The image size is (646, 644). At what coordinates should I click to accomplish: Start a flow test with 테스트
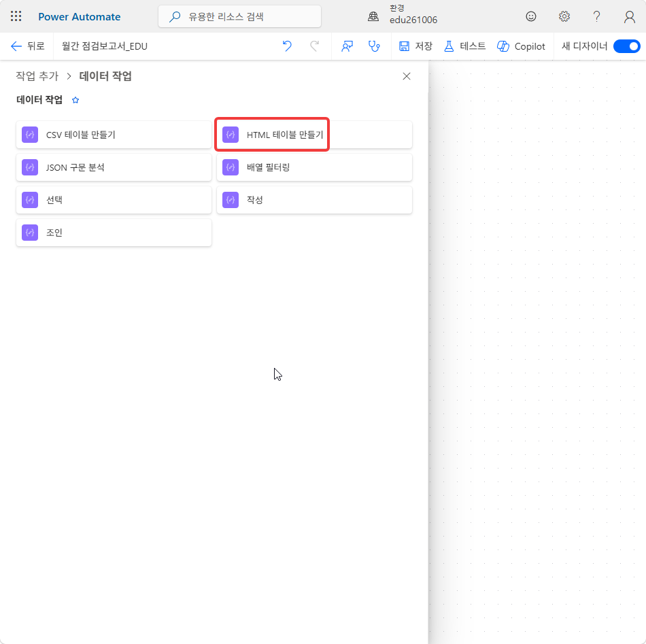click(x=464, y=46)
